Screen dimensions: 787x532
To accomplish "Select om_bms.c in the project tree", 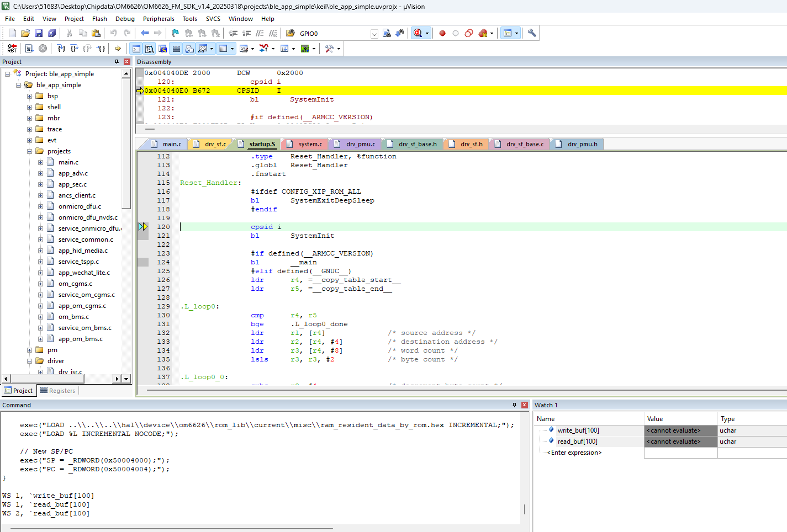I will tap(73, 317).
